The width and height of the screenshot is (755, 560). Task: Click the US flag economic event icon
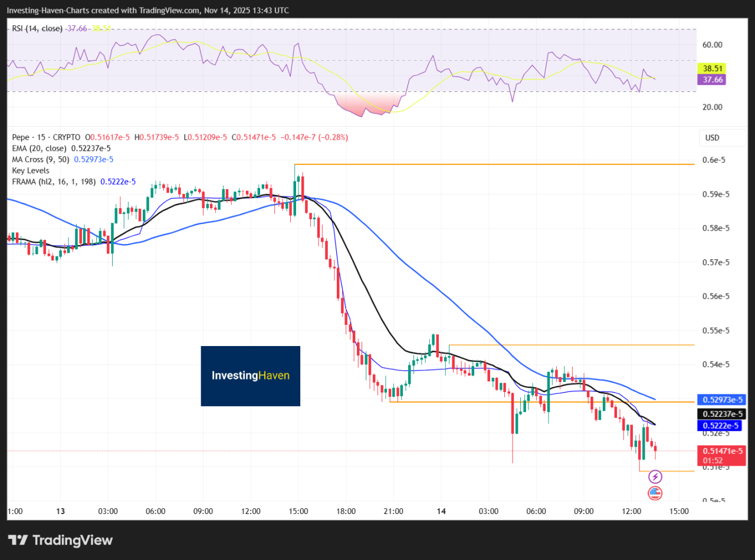coord(655,493)
